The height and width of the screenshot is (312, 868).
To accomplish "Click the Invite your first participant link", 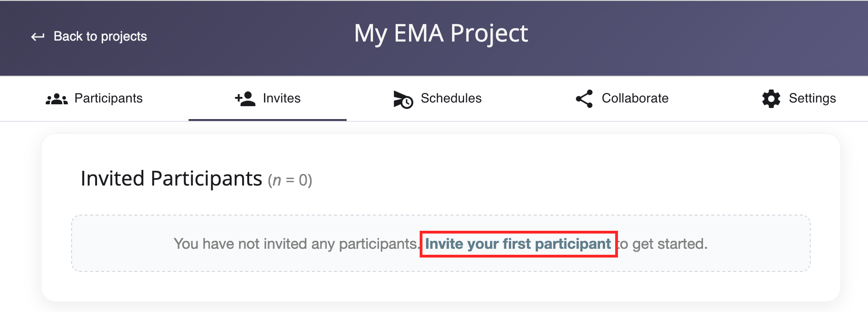I will 519,244.
